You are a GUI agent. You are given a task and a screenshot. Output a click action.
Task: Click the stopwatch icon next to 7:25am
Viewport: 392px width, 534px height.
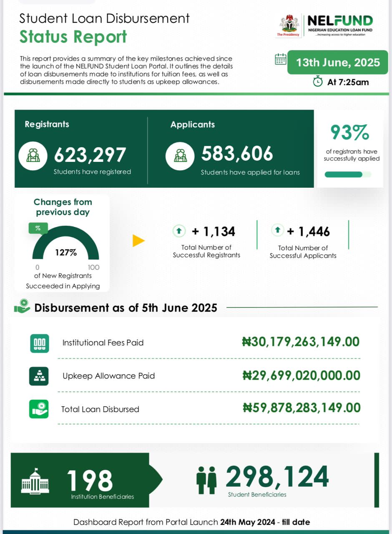[318, 82]
